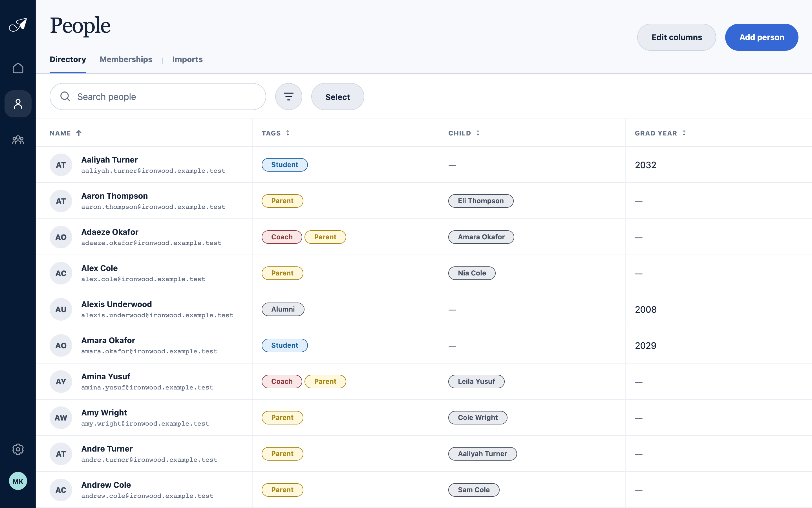Screen dimensions: 812x508
Task: Click Alexis Underwood's AU avatar
Action: [x=61, y=309]
